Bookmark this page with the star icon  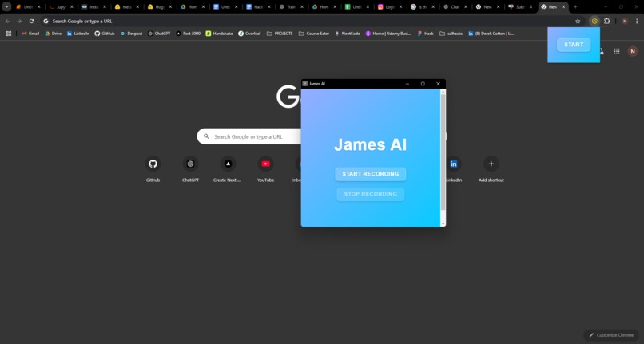coord(578,21)
